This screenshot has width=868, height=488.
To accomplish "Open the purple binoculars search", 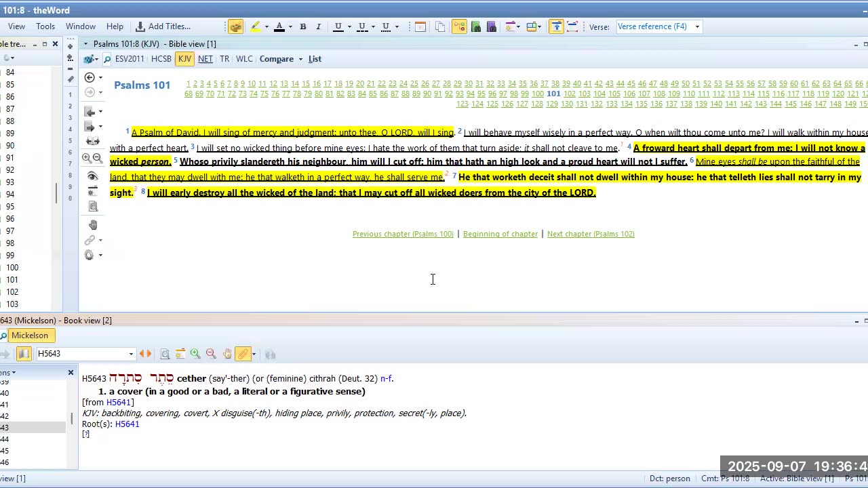I will point(492,26).
